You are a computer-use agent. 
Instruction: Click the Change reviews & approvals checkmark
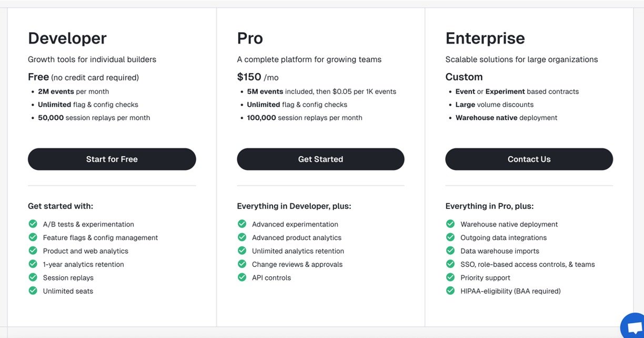point(242,264)
